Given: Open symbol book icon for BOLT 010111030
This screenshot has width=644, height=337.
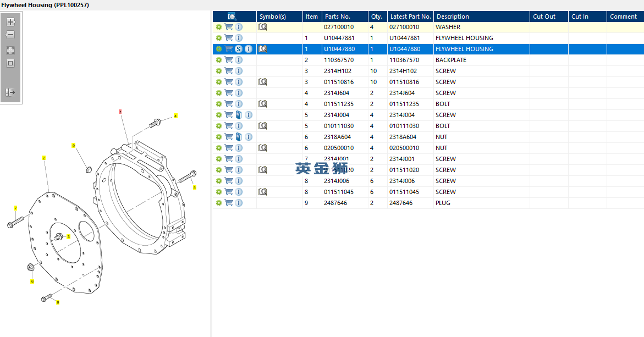Looking at the screenshot, I should [x=263, y=126].
